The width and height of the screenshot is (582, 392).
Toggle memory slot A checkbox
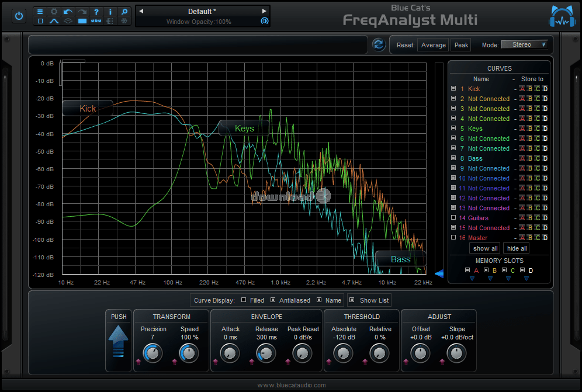[x=467, y=270]
